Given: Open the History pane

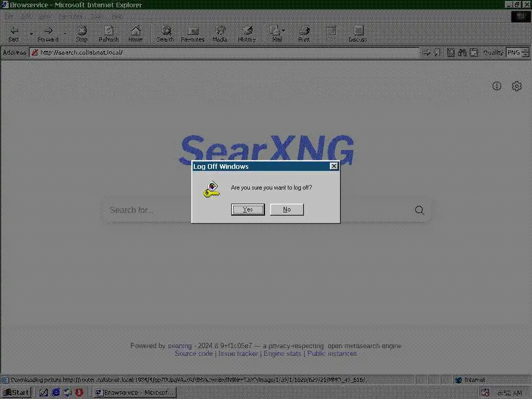Looking at the screenshot, I should pos(247,34).
